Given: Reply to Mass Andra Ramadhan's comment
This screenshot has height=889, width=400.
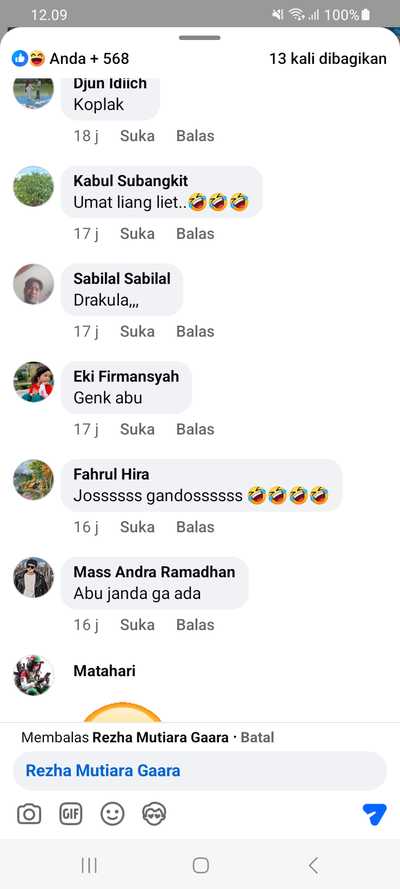Looking at the screenshot, I should point(195,625).
